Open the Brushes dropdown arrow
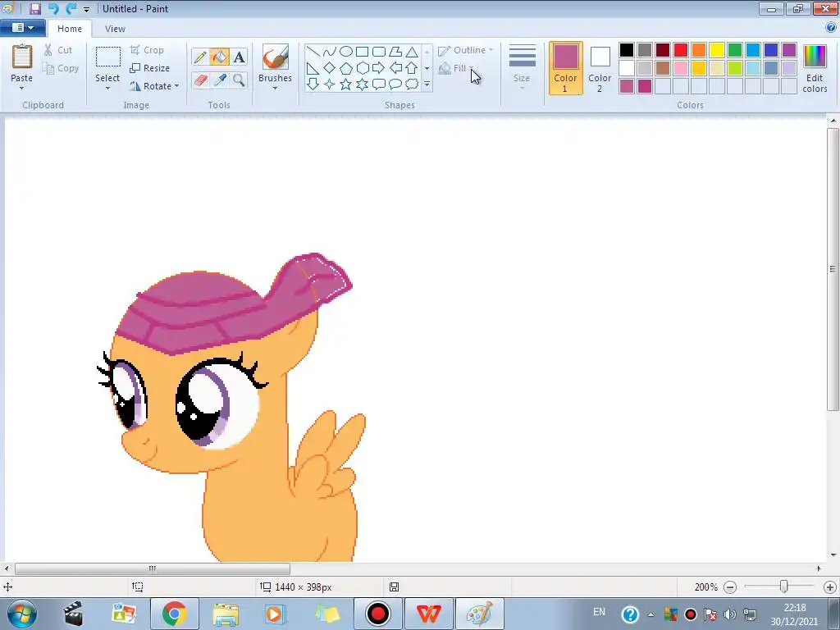 coord(275,87)
